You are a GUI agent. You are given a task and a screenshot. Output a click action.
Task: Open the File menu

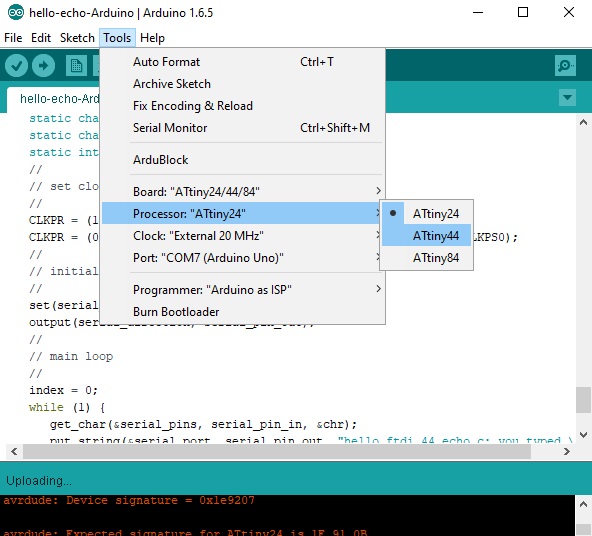13,38
